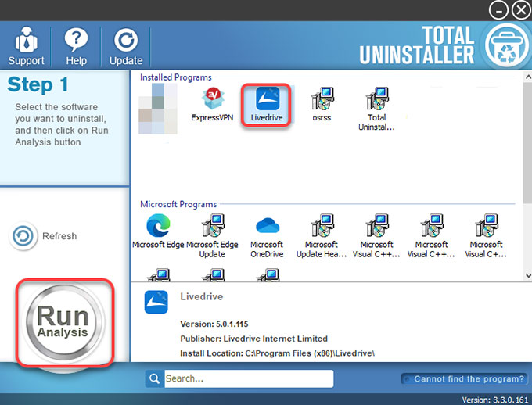The height and width of the screenshot is (405, 532).
Task: Select the Microsoft Edge program icon
Action: pyautogui.click(x=158, y=231)
